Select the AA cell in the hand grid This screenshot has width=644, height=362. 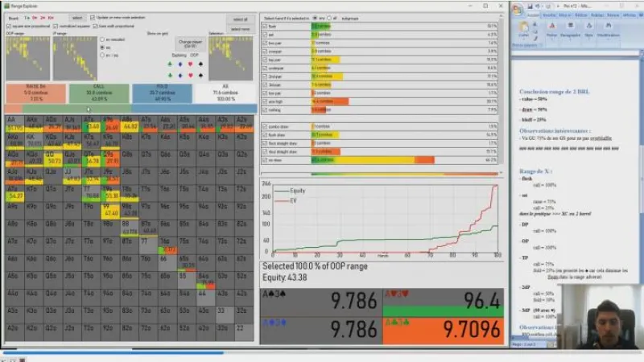pyautogui.click(x=14, y=122)
